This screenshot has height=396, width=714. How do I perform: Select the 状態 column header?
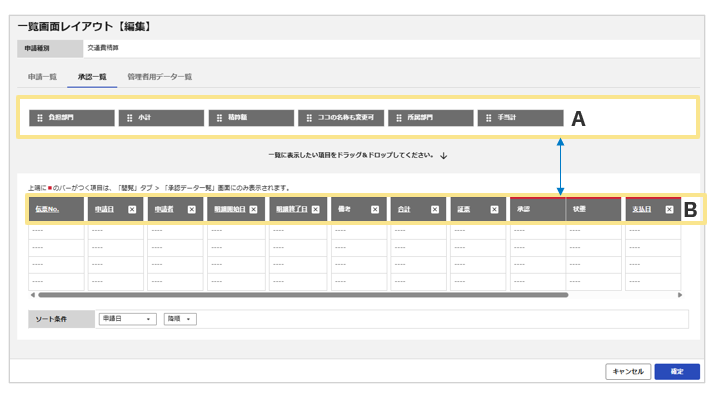593,209
